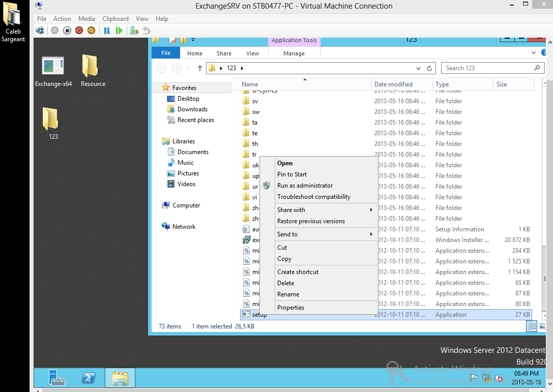Select Computer in navigation pane
The width and height of the screenshot is (553, 392).
186,205
